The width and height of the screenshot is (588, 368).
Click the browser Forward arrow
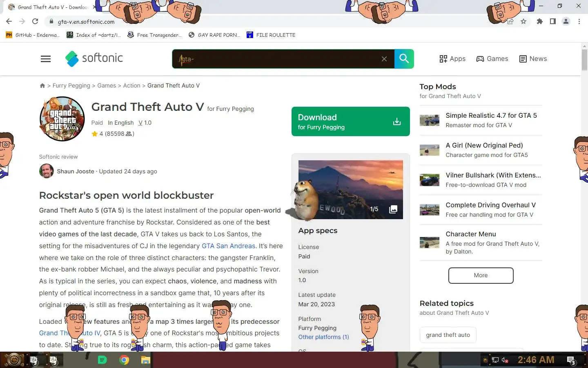22,21
